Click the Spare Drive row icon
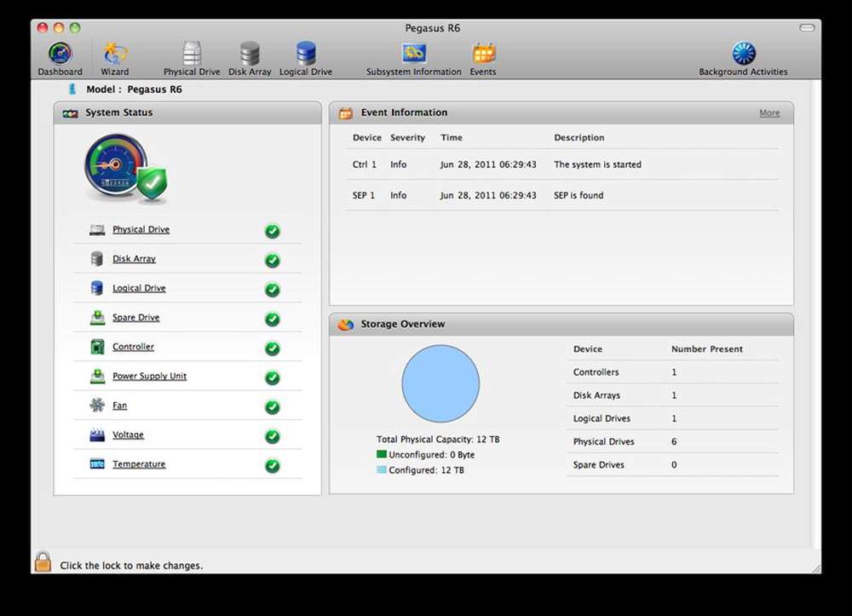852x616 pixels. (x=97, y=318)
